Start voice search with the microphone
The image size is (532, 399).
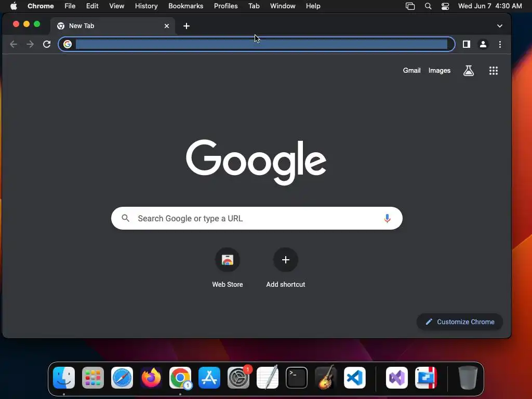(x=387, y=218)
